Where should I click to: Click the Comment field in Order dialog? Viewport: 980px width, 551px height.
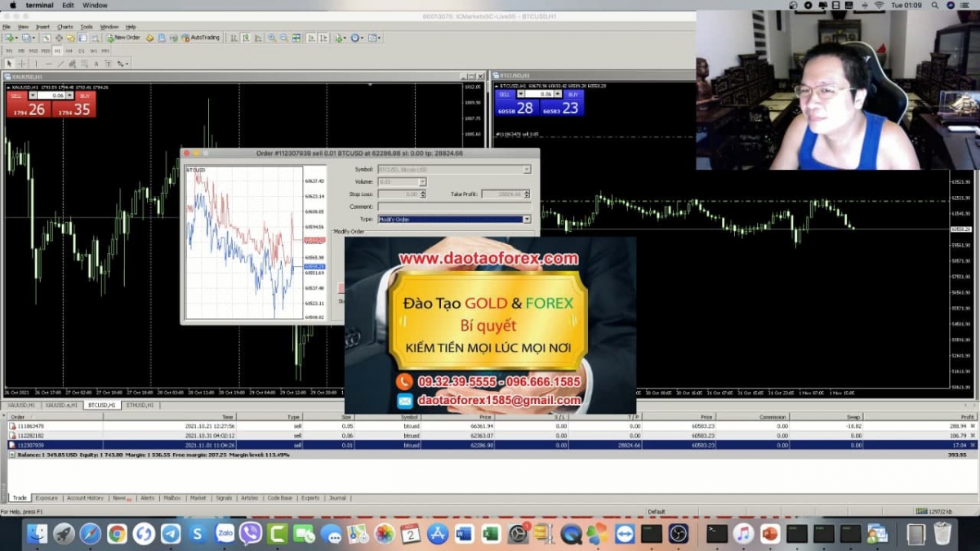pyautogui.click(x=454, y=207)
